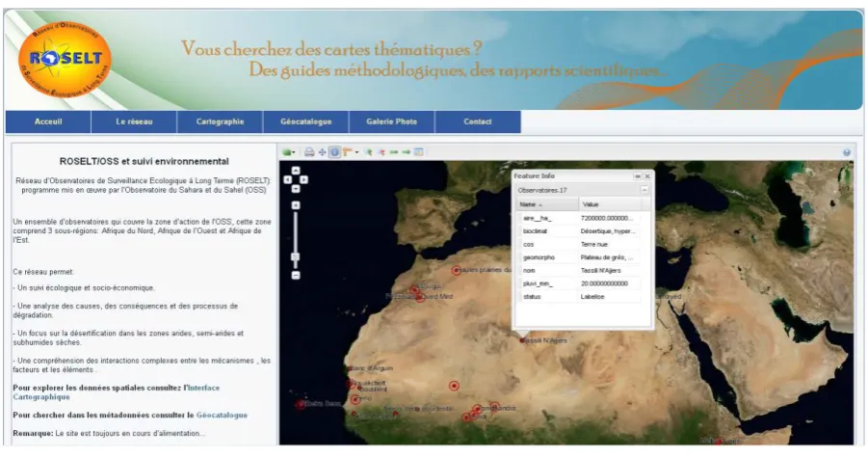The width and height of the screenshot is (868, 457).
Task: Sort by the Name column header
Action: 547,204
